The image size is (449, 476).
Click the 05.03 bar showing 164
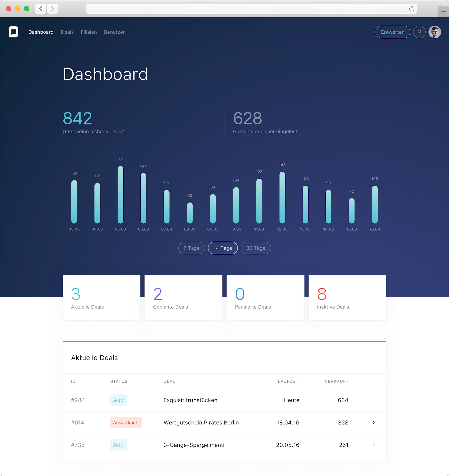click(x=120, y=195)
